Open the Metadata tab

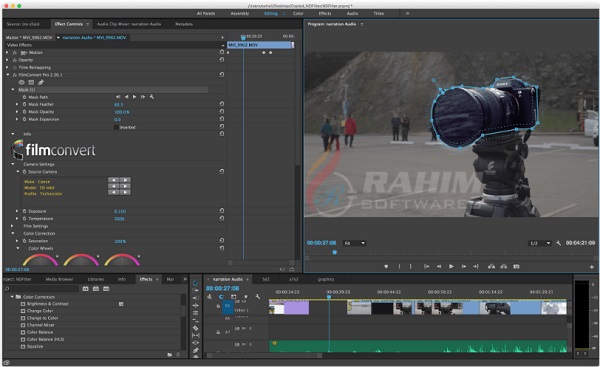(x=184, y=24)
